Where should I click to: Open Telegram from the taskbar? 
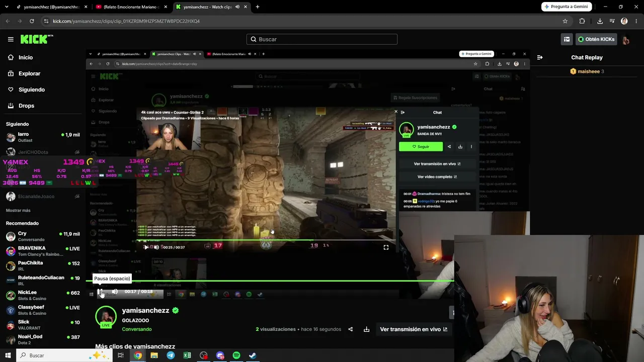coord(171,355)
